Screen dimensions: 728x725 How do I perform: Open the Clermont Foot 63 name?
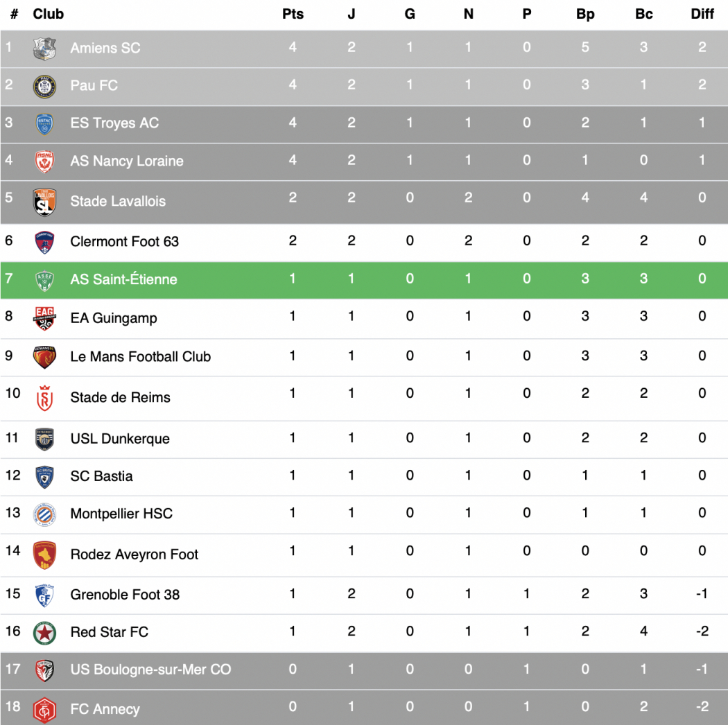coord(124,241)
